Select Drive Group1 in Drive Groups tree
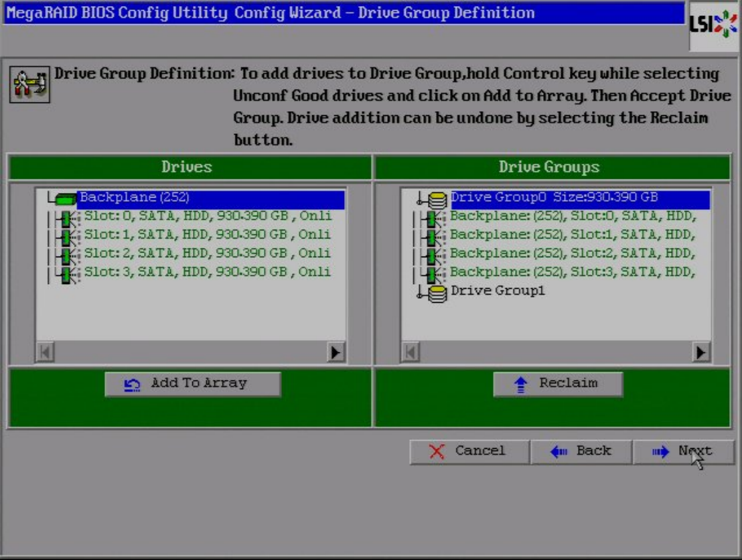Image resolution: width=742 pixels, height=560 pixels. [498, 291]
